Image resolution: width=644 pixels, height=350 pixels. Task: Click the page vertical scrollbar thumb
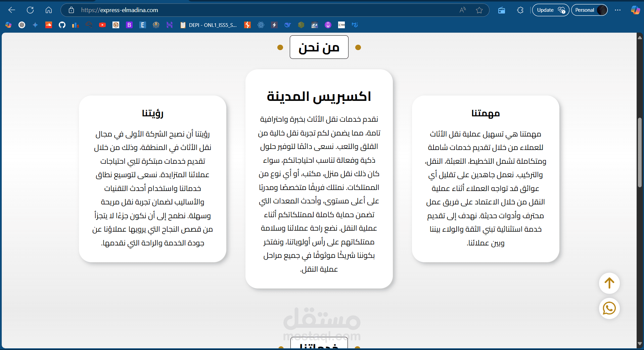point(640,152)
